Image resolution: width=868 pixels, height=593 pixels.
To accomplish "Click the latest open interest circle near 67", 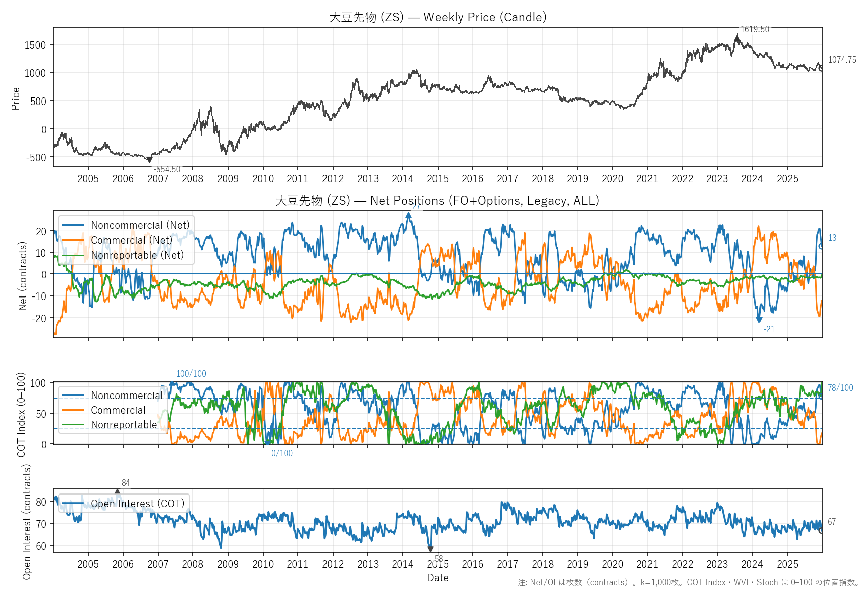I will (821, 530).
